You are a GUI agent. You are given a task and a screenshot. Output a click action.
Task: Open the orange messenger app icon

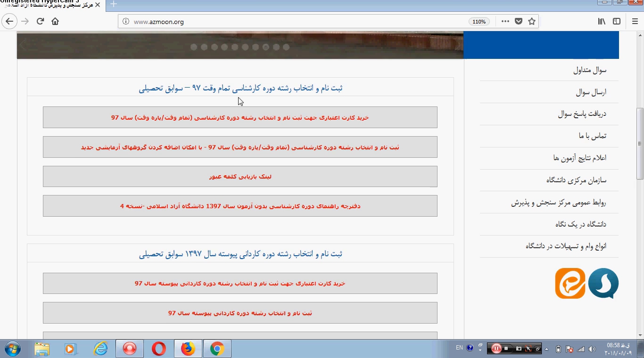(x=570, y=283)
